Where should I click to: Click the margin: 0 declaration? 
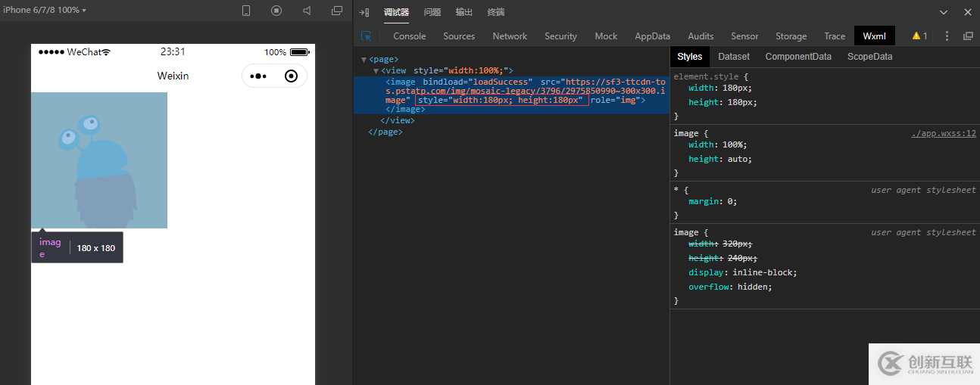(x=712, y=201)
